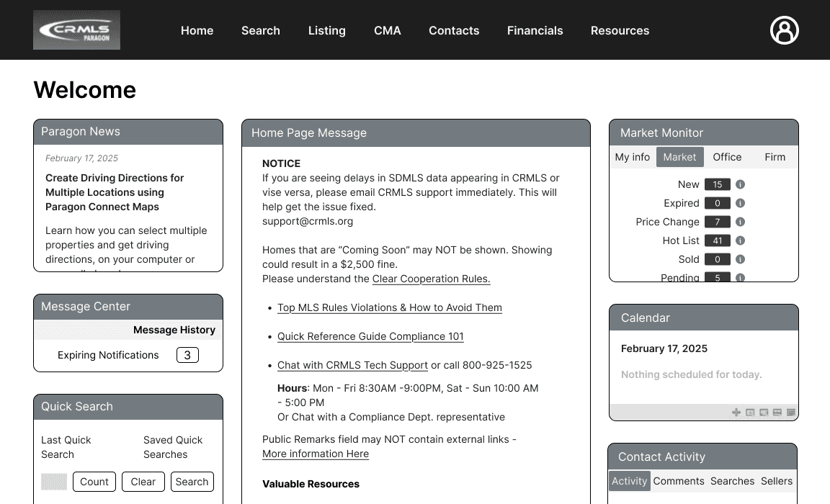Image resolution: width=830 pixels, height=504 pixels.
Task: Open Top MLS Rules Violations link
Action: coord(390,307)
